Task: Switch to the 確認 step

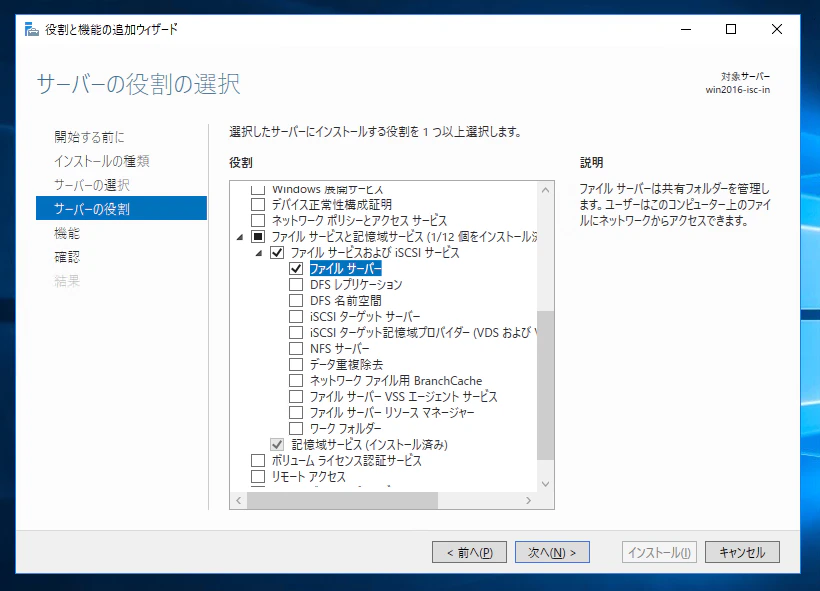Action: tap(67, 257)
